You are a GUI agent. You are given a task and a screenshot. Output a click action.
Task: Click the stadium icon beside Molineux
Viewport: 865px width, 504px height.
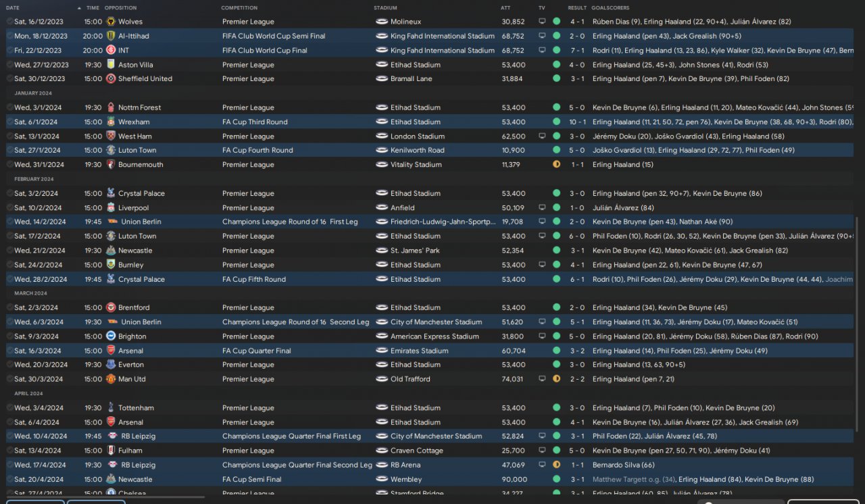coord(381,22)
